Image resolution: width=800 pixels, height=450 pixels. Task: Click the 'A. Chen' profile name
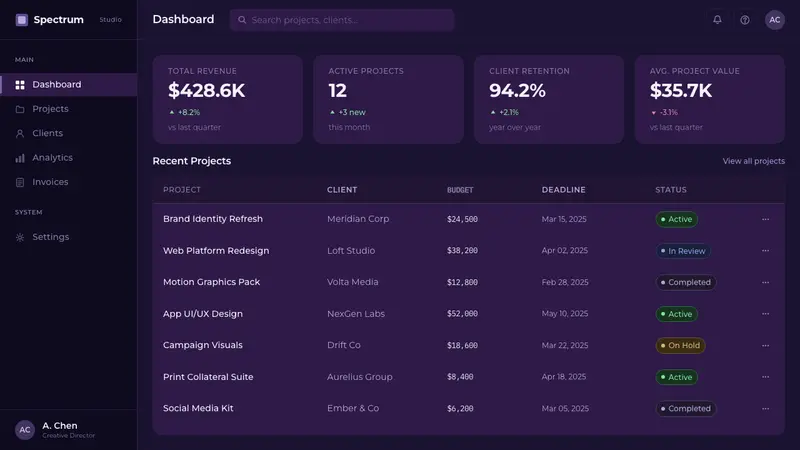(x=60, y=426)
